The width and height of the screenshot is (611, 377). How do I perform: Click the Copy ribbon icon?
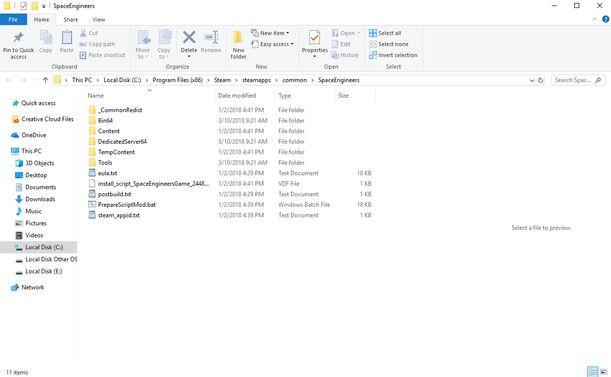point(46,38)
